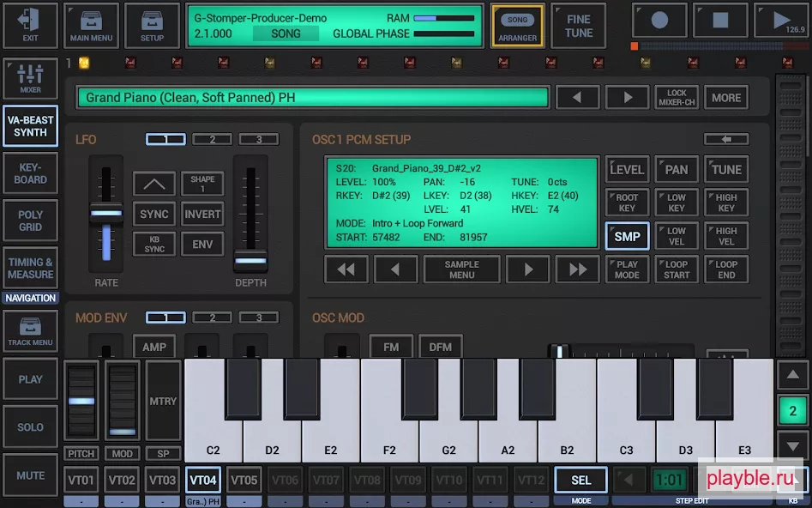Switch to VA-Beast Synth view
This screenshot has width=812, height=508.
coord(30,126)
